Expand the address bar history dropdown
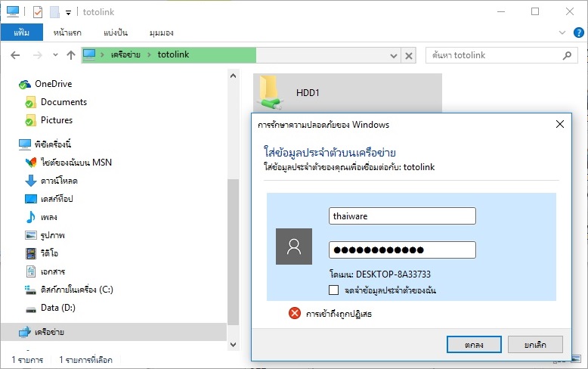The image size is (588, 369). pos(393,56)
